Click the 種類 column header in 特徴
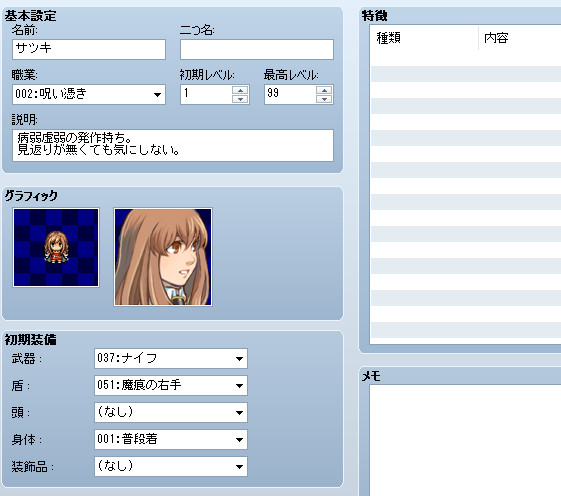This screenshot has height=496, width=561. (424, 38)
